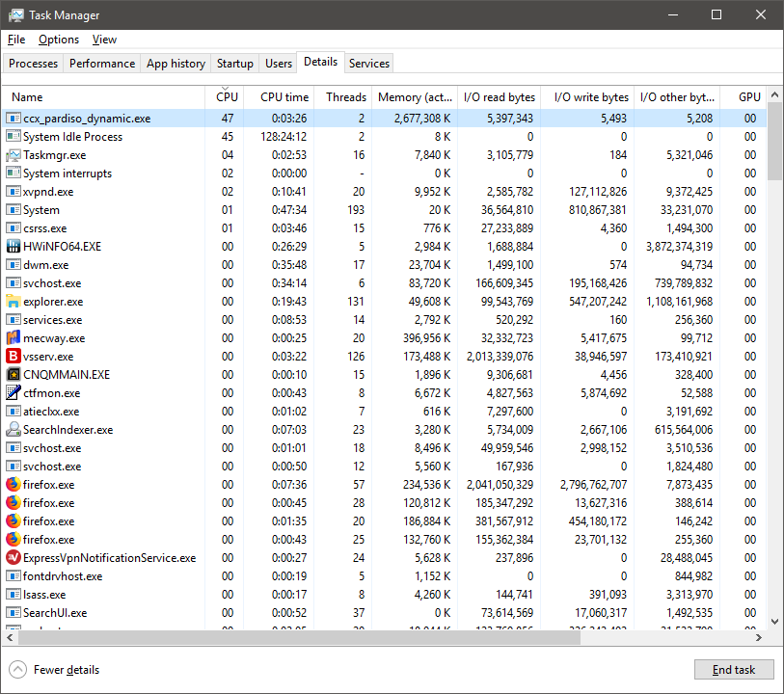Viewport: 784px width, 694px height.
Task: Click the 128:24:12 CPU time value
Action: [x=284, y=137]
